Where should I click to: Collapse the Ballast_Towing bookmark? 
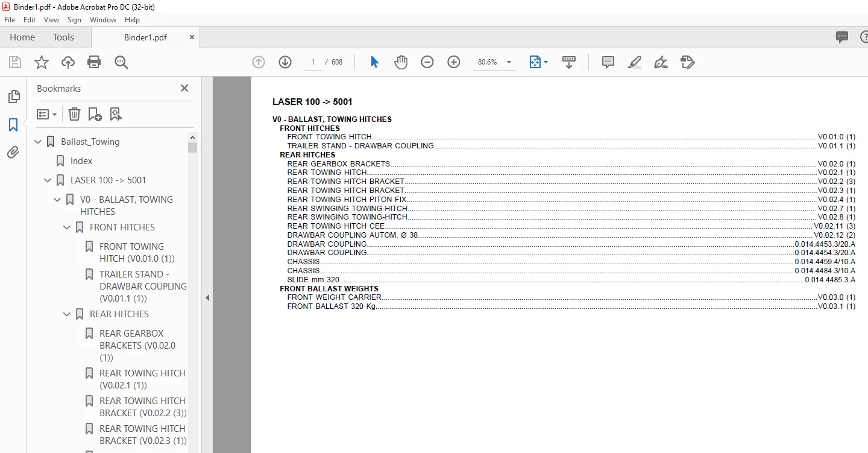coord(39,142)
